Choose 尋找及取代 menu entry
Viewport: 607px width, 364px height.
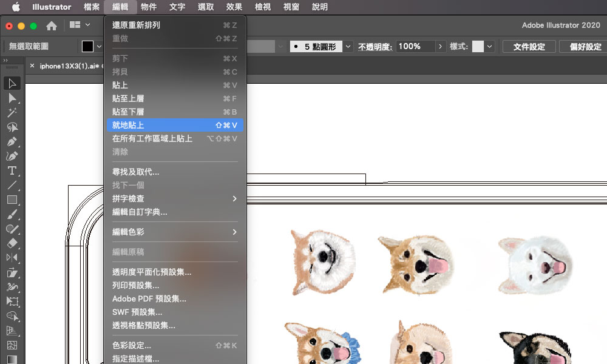pos(175,172)
